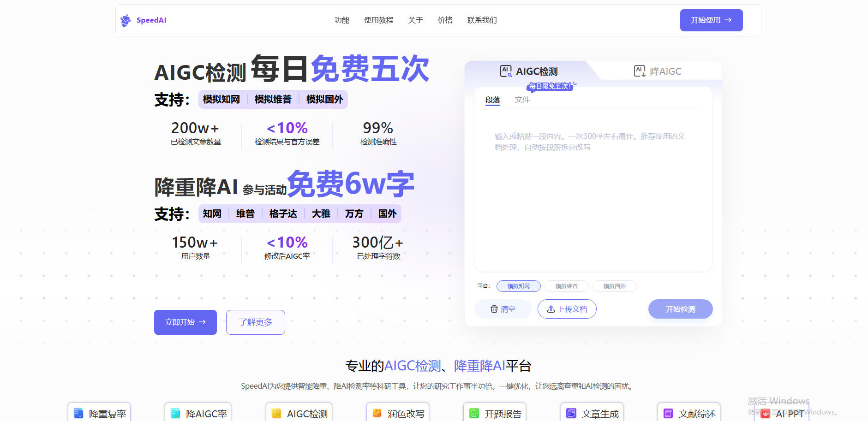Viewport: 868px width, 421px height.
Task: Click the 修改后AIGC率 label
Action: (287, 256)
